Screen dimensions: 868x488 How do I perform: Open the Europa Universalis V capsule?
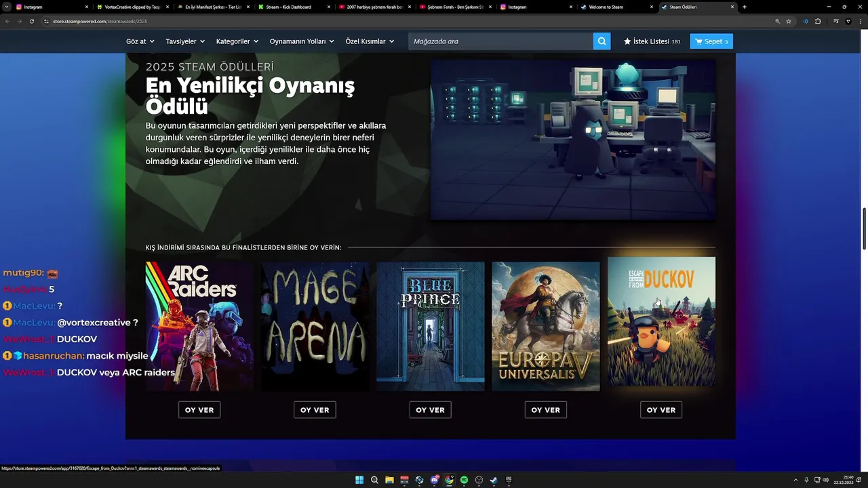point(546,326)
